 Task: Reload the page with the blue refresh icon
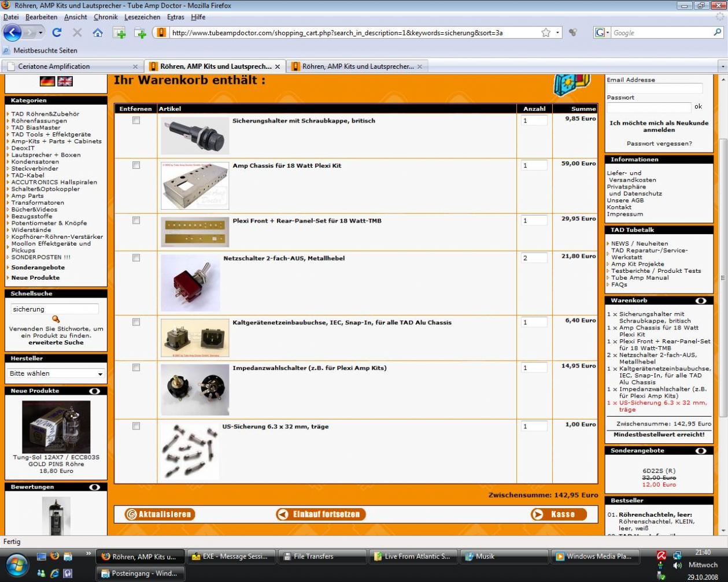tap(57, 33)
